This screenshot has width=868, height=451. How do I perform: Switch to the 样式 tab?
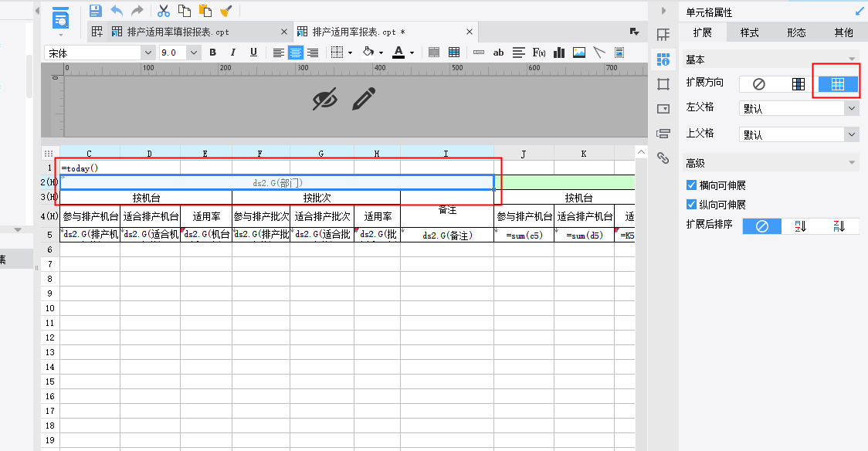coord(749,32)
